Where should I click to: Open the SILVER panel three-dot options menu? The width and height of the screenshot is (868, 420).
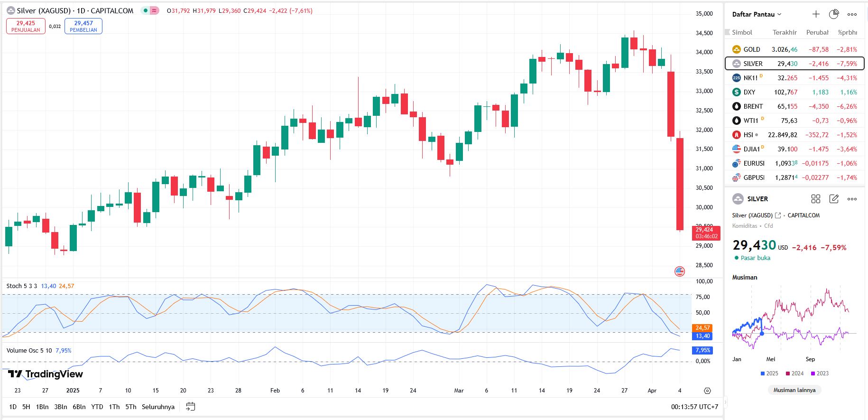(852, 199)
